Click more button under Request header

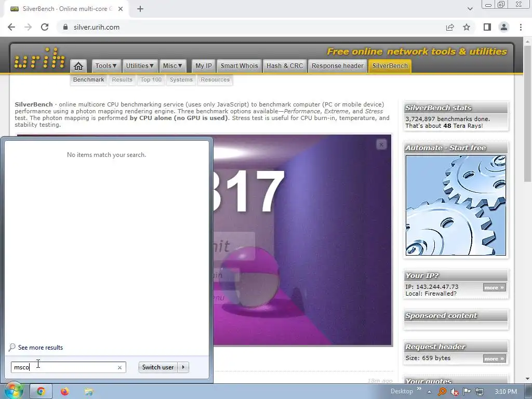click(x=495, y=358)
